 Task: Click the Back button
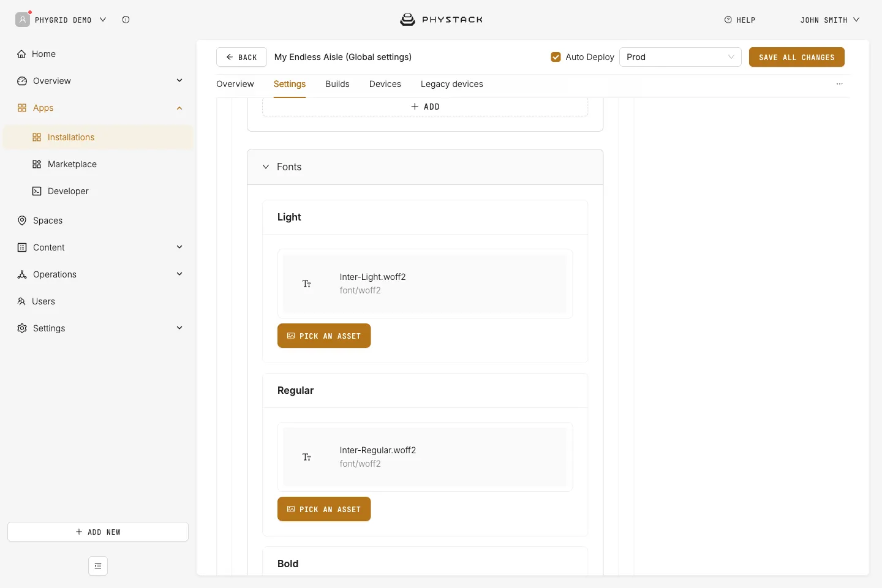(x=241, y=57)
